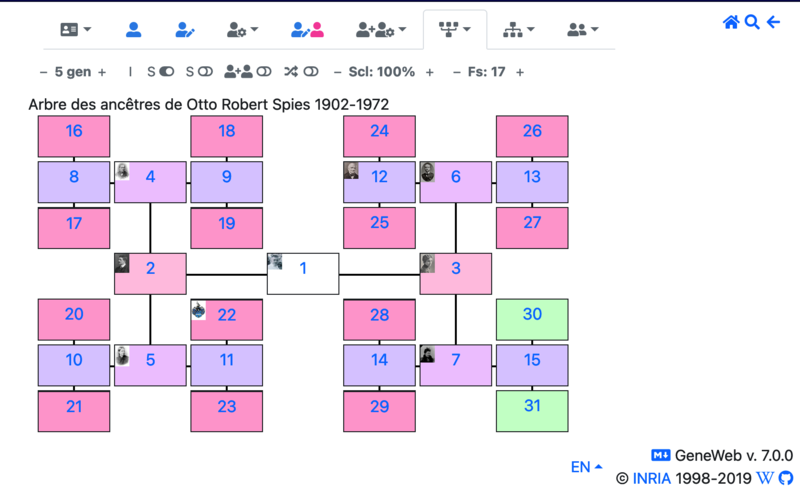
Task: Toggle the first S switch
Action: click(x=161, y=72)
